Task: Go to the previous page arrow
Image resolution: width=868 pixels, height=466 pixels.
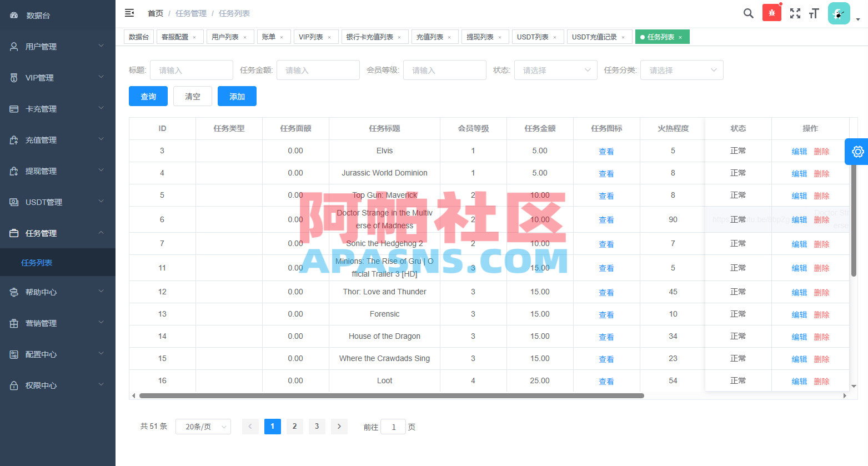Action: pos(250,427)
